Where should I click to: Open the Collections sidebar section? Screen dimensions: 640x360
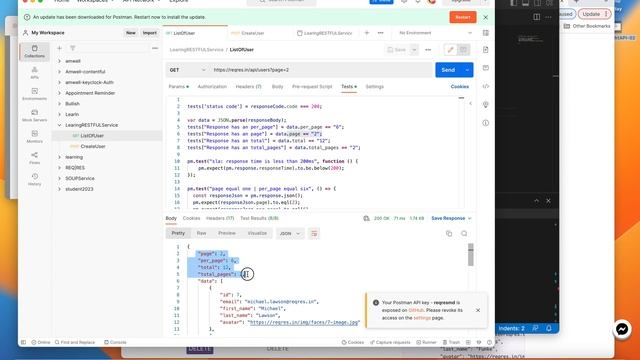pos(35,51)
